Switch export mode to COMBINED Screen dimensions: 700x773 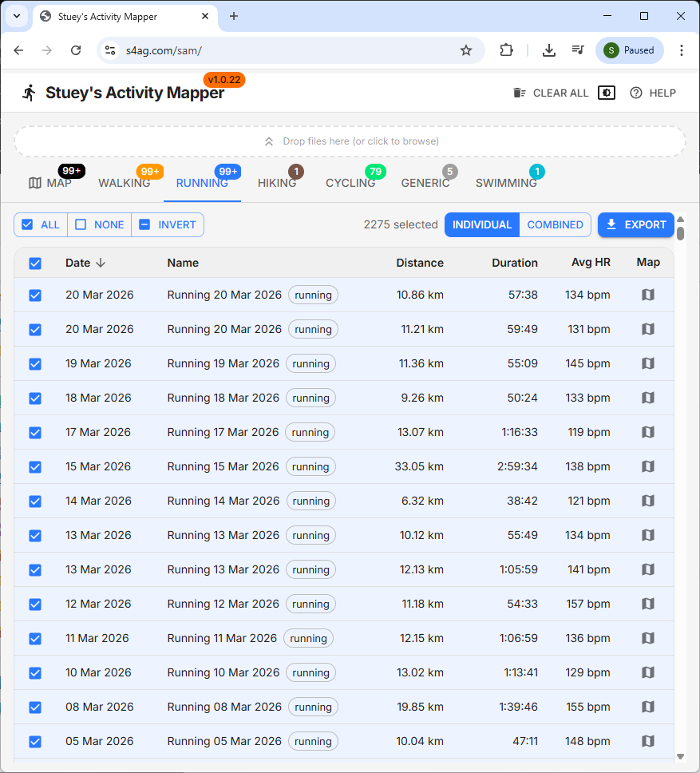click(555, 224)
